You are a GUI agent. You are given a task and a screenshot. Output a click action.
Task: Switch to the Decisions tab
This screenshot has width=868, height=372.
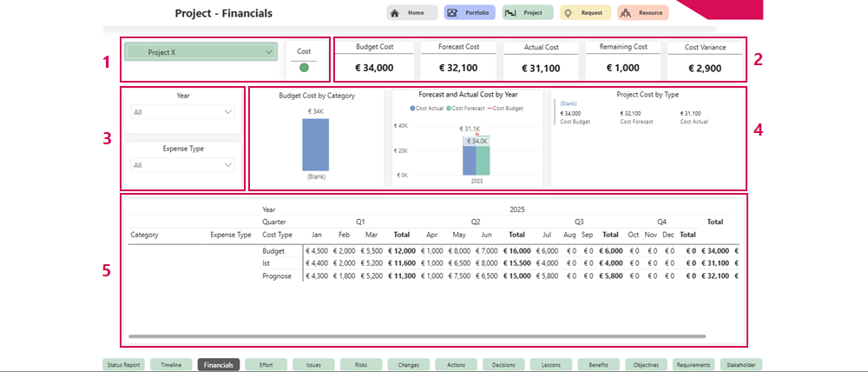[503, 365]
